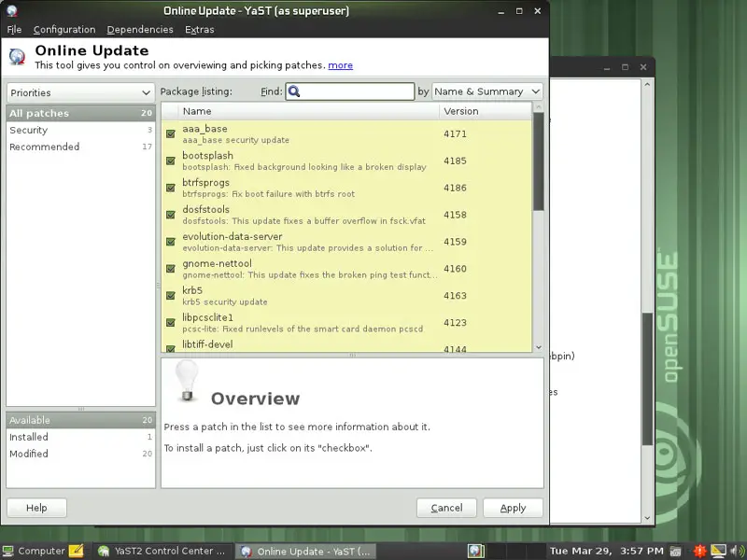747x560 pixels.
Task: Select the krb5 patch row name
Action: pos(192,290)
